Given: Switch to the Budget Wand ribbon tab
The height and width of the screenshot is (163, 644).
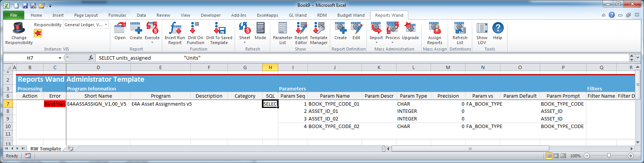Looking at the screenshot, I should tap(351, 15).
